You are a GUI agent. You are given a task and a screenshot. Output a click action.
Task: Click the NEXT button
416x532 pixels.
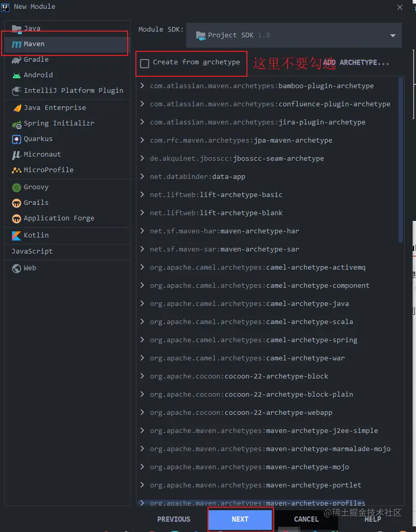pos(240,519)
